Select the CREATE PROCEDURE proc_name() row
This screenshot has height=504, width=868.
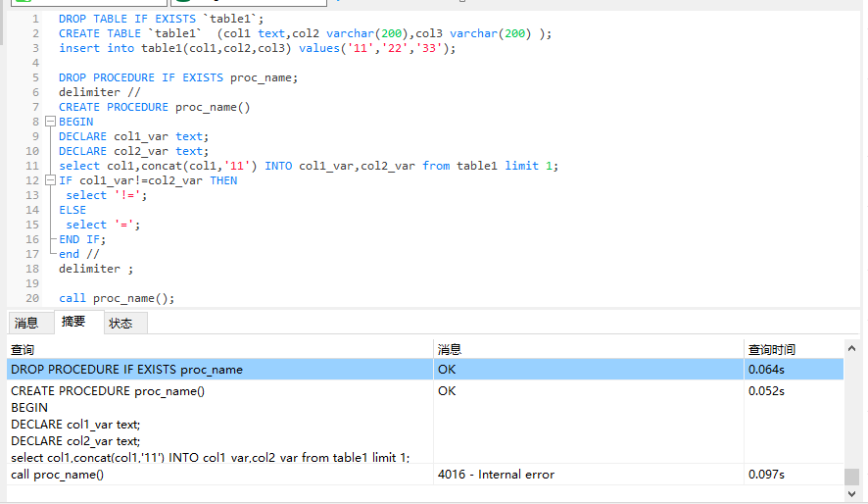[x=425, y=424]
